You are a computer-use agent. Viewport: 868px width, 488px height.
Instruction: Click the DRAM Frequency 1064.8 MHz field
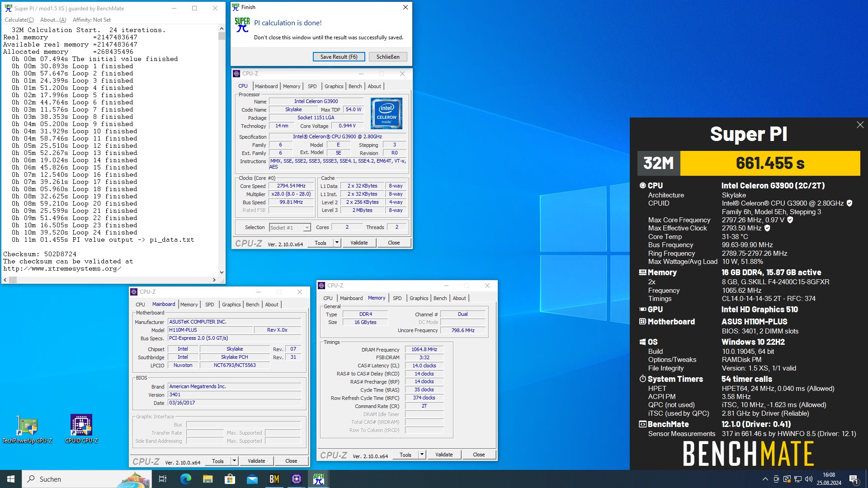pyautogui.click(x=424, y=350)
